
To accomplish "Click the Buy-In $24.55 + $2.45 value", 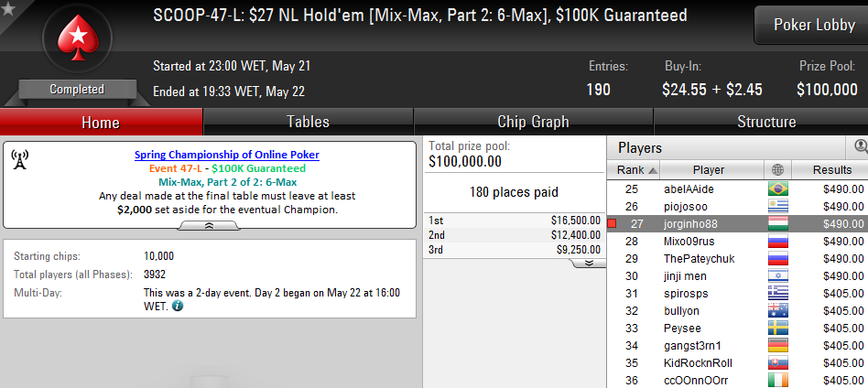I will click(712, 89).
